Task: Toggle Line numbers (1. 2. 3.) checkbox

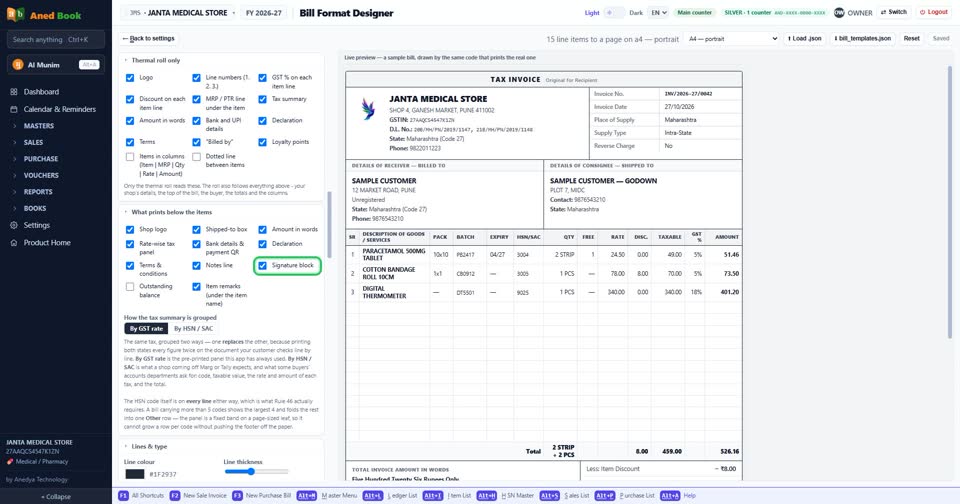Action: click(196, 78)
